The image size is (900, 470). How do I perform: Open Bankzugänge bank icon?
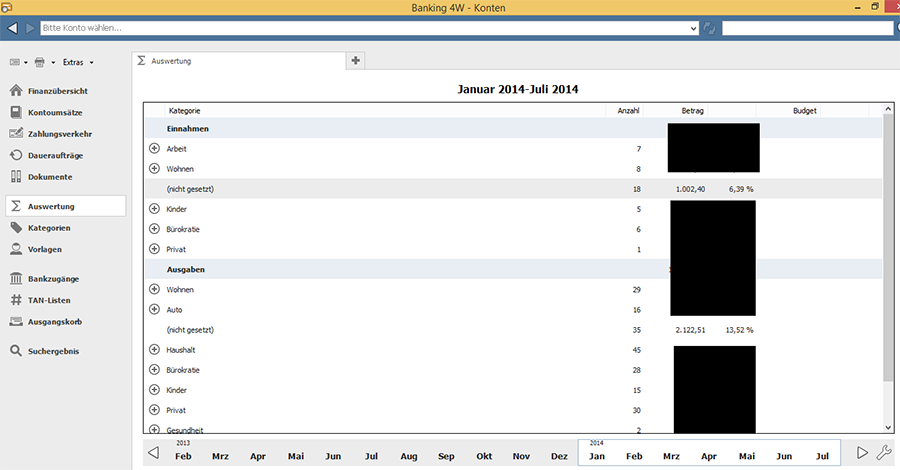(16, 279)
